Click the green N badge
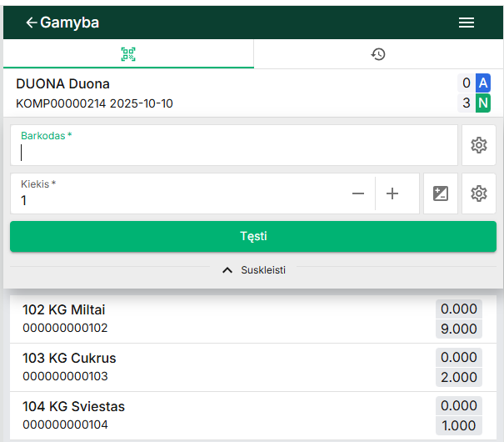The width and height of the screenshot is (504, 442). click(483, 103)
